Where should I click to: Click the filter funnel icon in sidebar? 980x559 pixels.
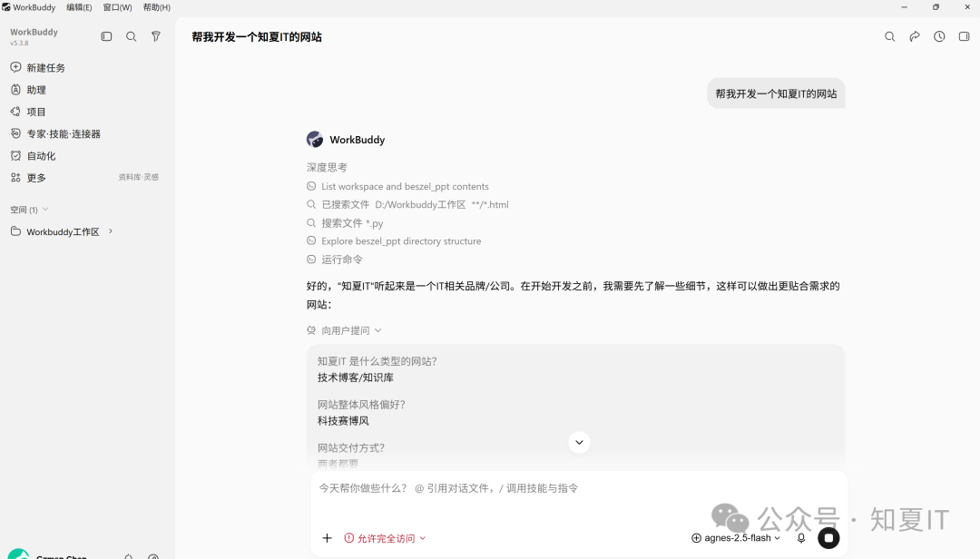pyautogui.click(x=156, y=36)
